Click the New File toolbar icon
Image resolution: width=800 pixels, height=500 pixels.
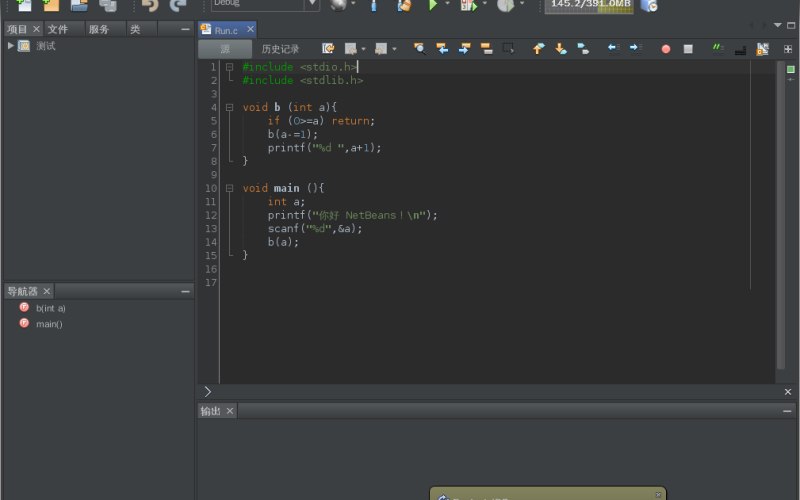click(23, 5)
